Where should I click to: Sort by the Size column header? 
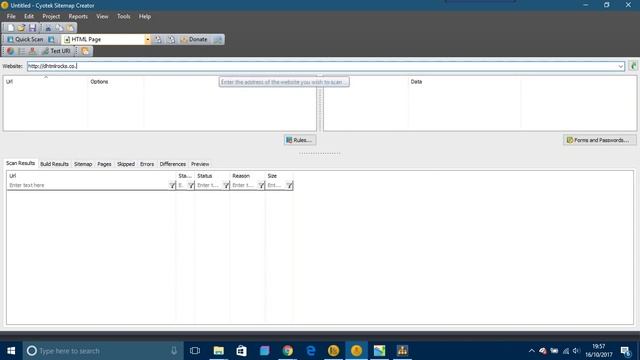click(x=279, y=176)
